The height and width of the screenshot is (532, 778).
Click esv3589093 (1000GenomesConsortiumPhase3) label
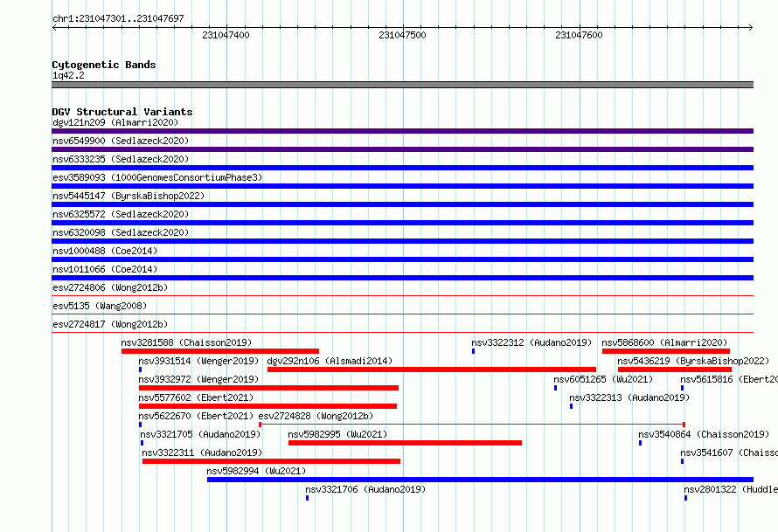157,177
